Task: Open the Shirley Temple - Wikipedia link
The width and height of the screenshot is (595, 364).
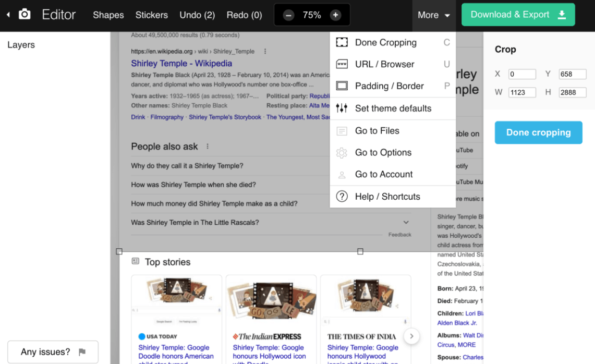Action: click(181, 64)
